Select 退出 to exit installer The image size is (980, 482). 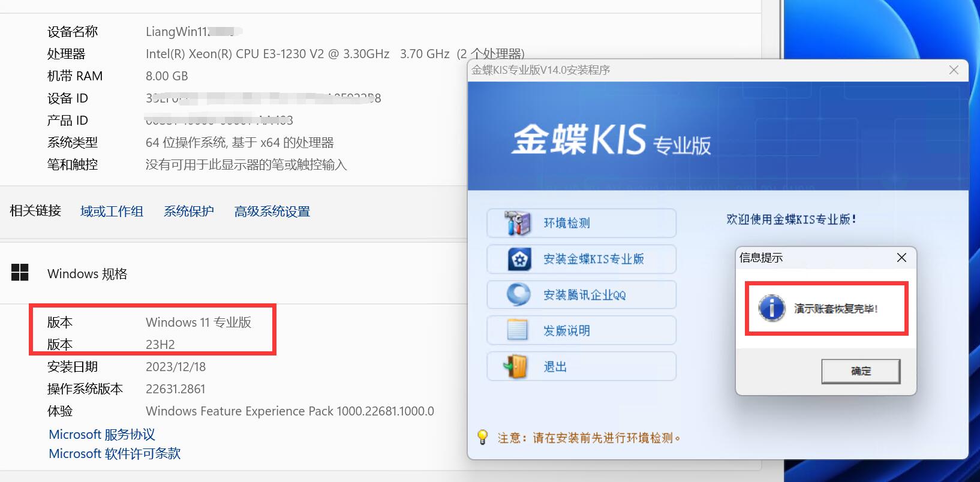click(582, 366)
